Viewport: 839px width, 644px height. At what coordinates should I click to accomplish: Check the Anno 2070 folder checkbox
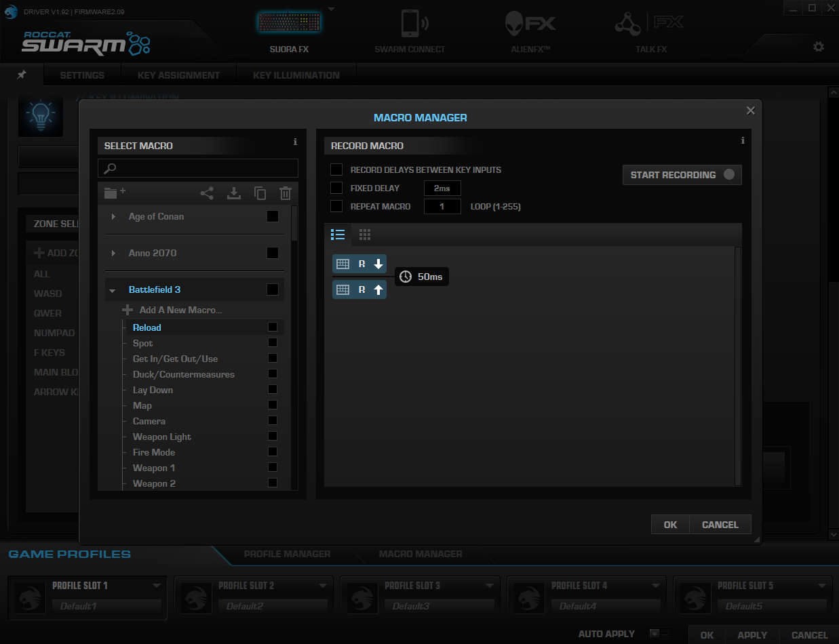tap(273, 253)
